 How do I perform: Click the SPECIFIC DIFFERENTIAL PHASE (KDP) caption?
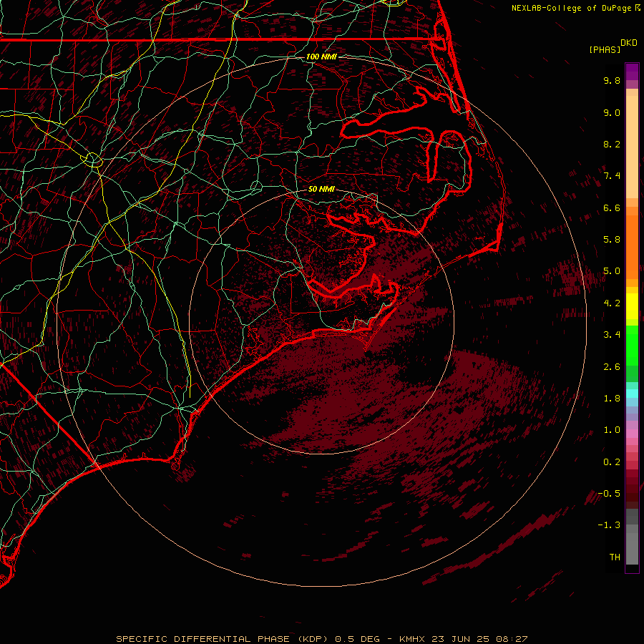coord(222,639)
